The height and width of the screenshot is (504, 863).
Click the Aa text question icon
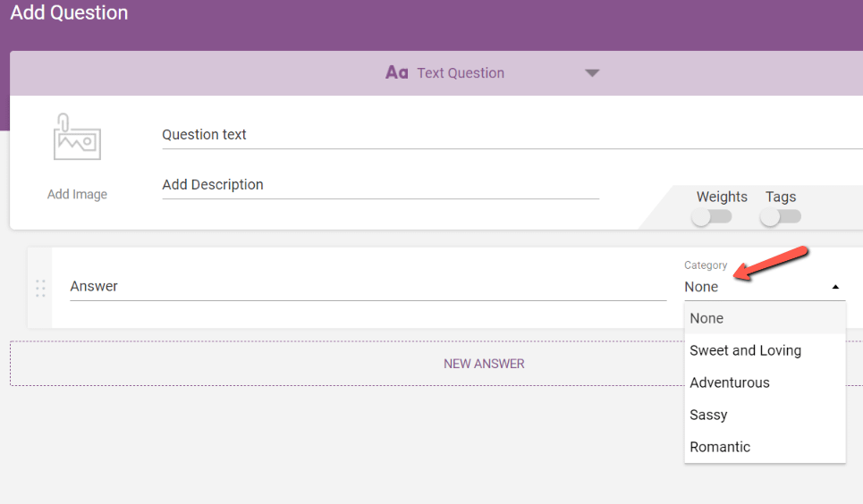pyautogui.click(x=396, y=73)
